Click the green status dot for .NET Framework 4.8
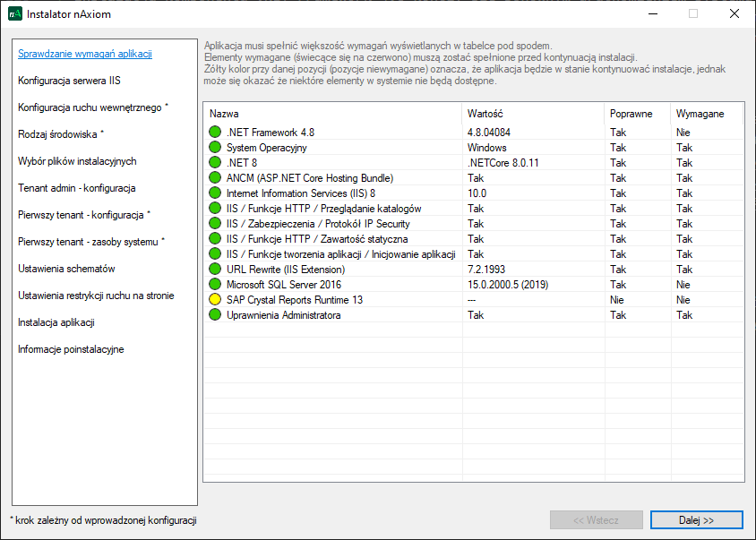Image resolution: width=756 pixels, height=540 pixels. (215, 132)
